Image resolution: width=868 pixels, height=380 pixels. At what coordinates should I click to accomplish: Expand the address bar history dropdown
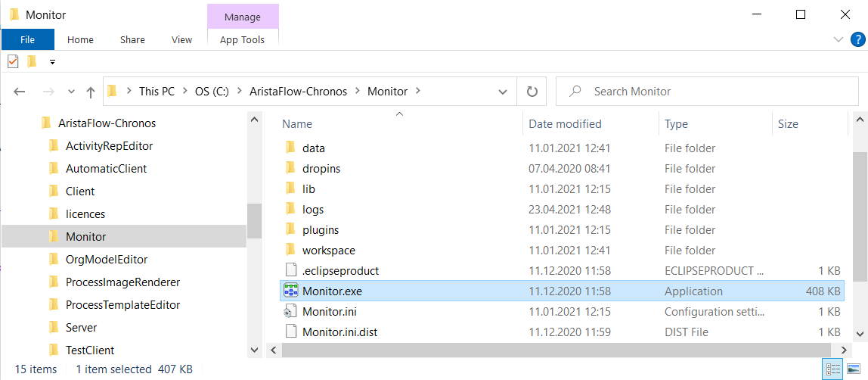tap(503, 92)
